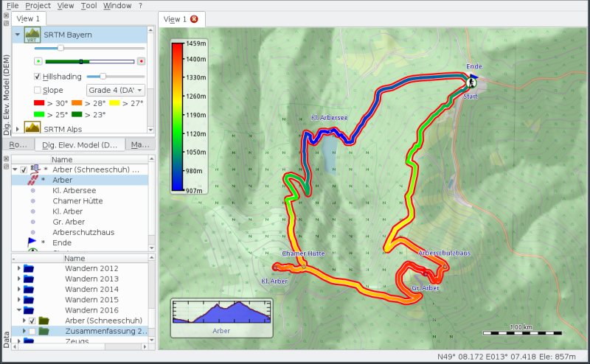Click the Name column header in project list
590x364 pixels.
point(62,159)
